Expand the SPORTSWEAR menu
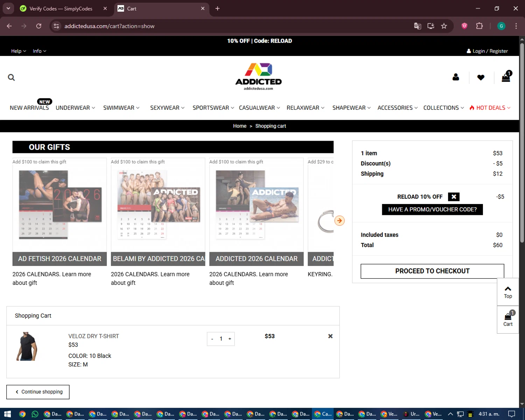 [x=213, y=108]
